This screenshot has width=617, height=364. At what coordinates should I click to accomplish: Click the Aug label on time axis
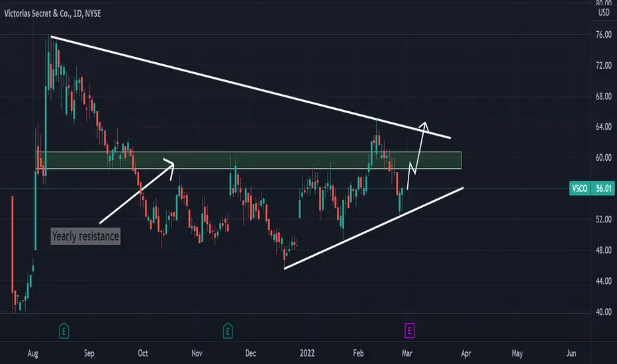pyautogui.click(x=32, y=353)
